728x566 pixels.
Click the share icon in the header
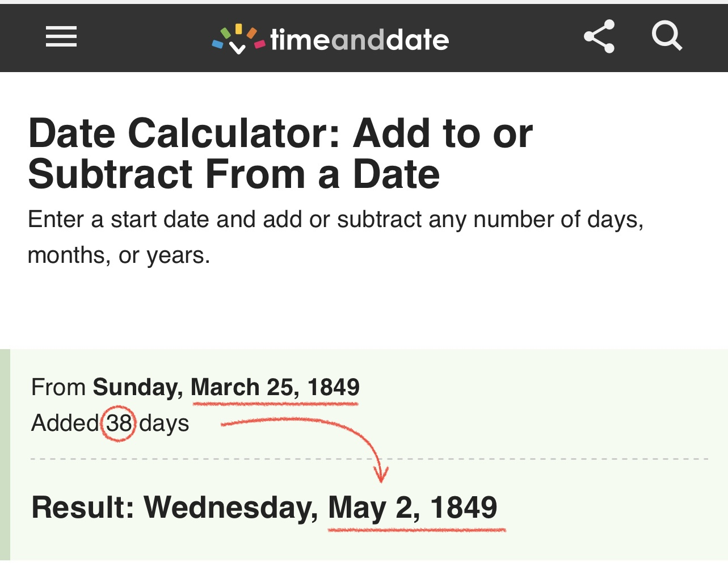(x=599, y=37)
